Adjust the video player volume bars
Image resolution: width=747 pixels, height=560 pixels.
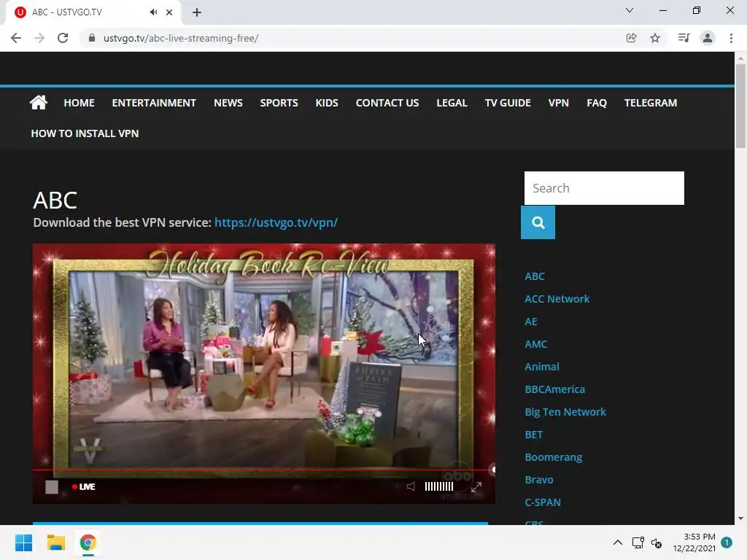tap(438, 486)
